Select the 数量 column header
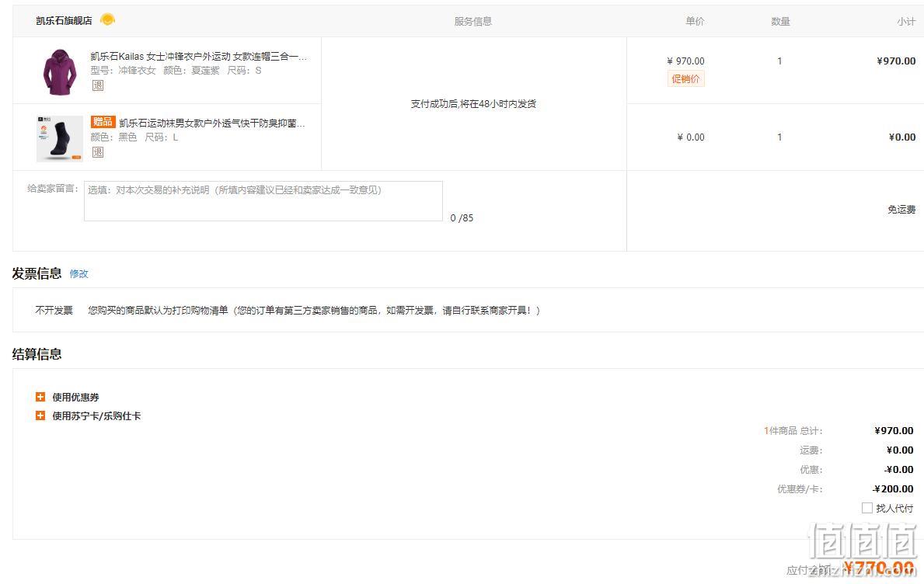Image resolution: width=924 pixels, height=584 pixels. pos(780,21)
